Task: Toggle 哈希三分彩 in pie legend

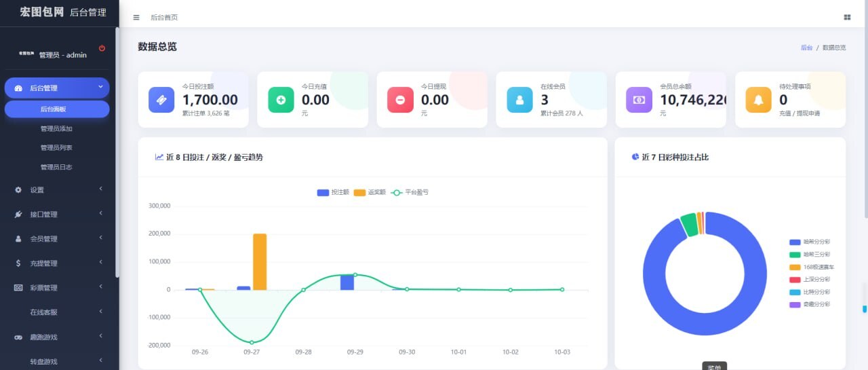Action: 810,255
